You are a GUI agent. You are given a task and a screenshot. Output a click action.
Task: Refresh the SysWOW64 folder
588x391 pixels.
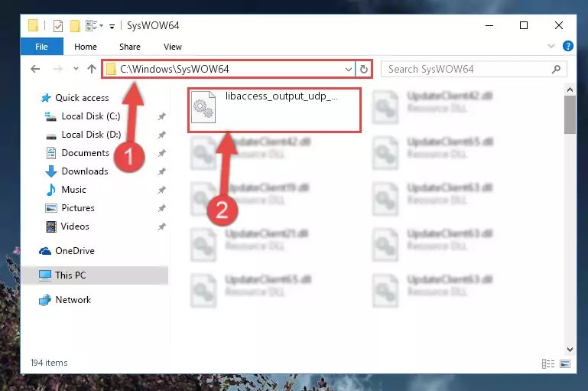[363, 69]
